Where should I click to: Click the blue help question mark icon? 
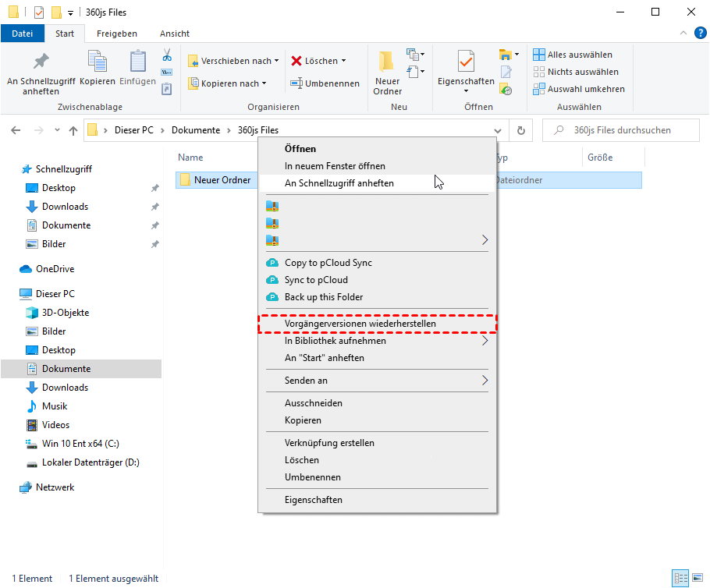[700, 33]
